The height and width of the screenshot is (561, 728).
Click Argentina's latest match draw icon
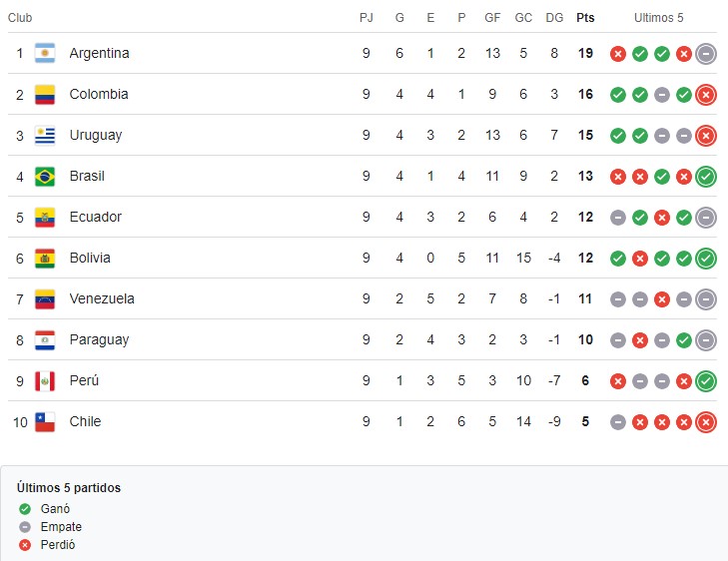coord(706,54)
